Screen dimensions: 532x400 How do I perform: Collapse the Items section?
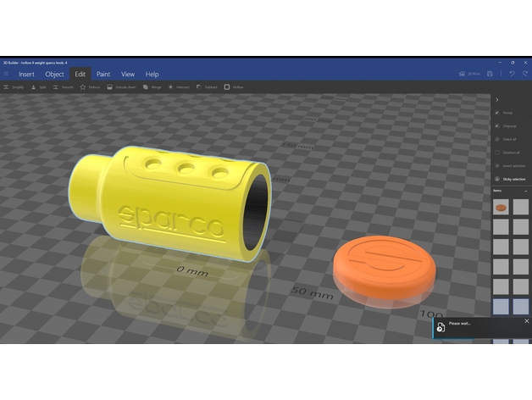[x=525, y=192]
